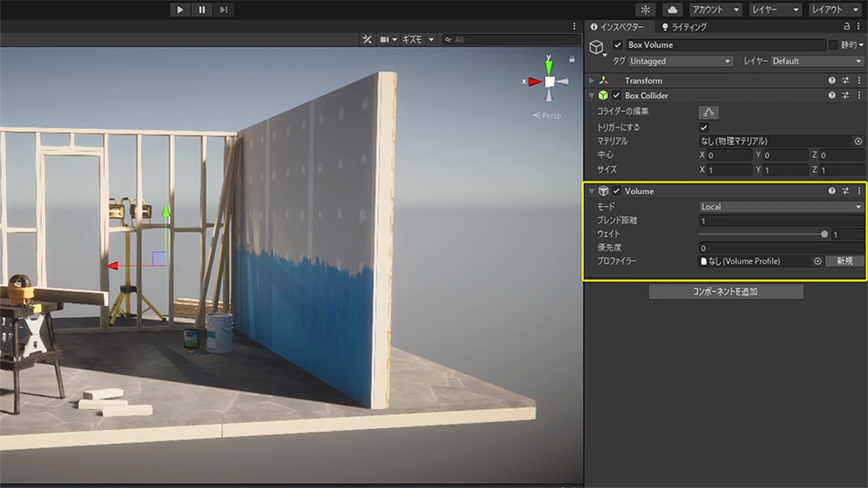Disable the Volume component checkbox
868x488 pixels.
tap(617, 191)
